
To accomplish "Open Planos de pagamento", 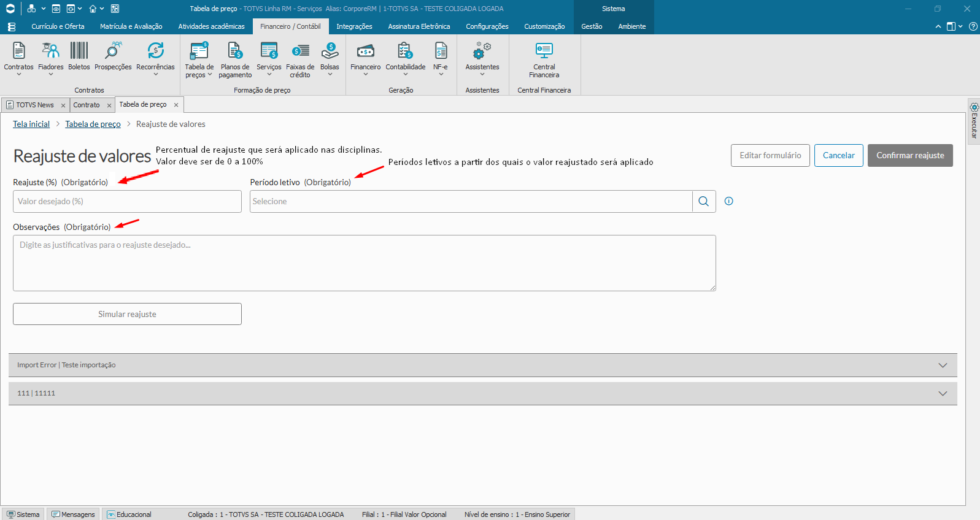I will click(235, 59).
